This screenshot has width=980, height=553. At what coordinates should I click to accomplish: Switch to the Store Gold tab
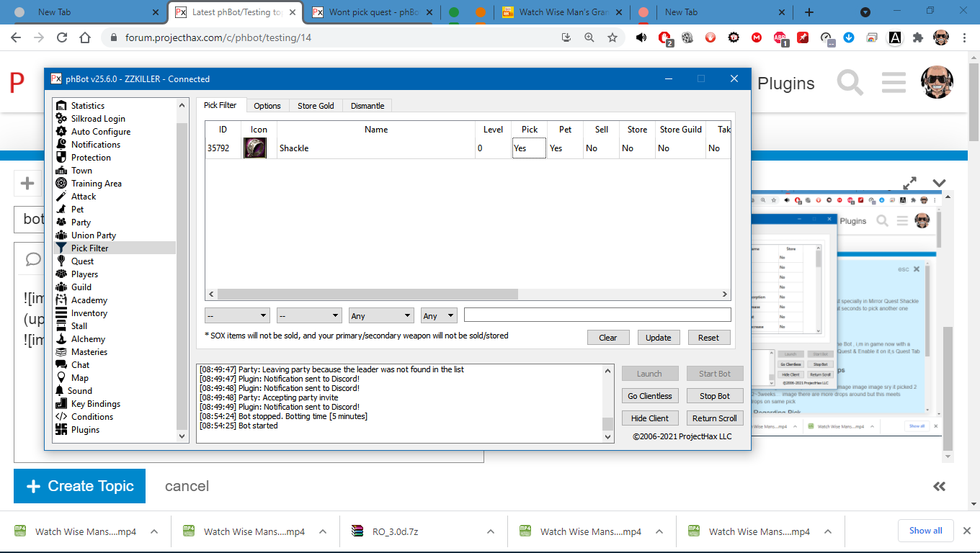click(x=316, y=106)
